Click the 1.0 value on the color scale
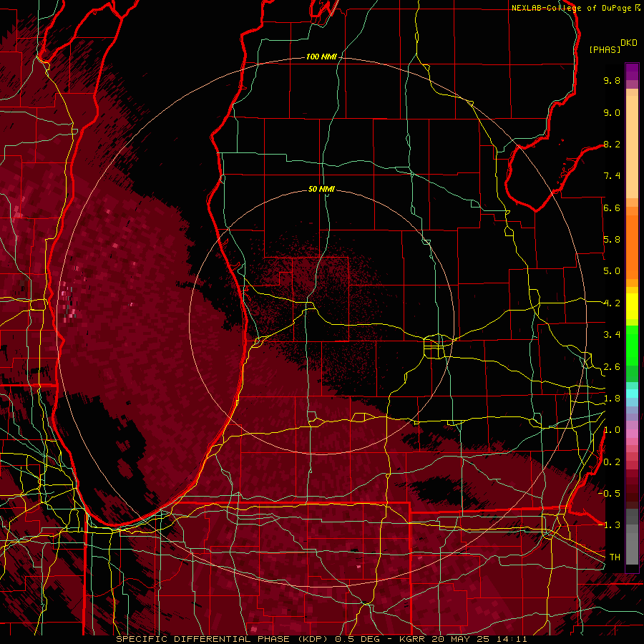The width and height of the screenshot is (644, 644). pyautogui.click(x=612, y=430)
